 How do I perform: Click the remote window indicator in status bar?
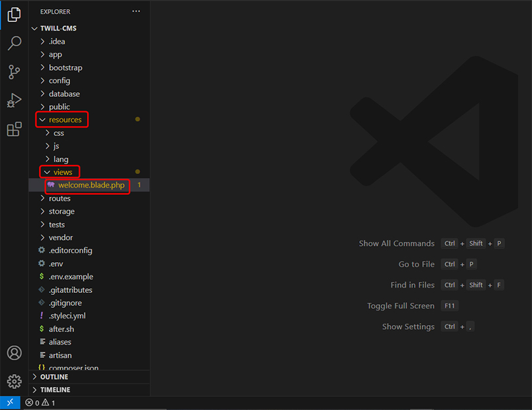(x=10, y=403)
